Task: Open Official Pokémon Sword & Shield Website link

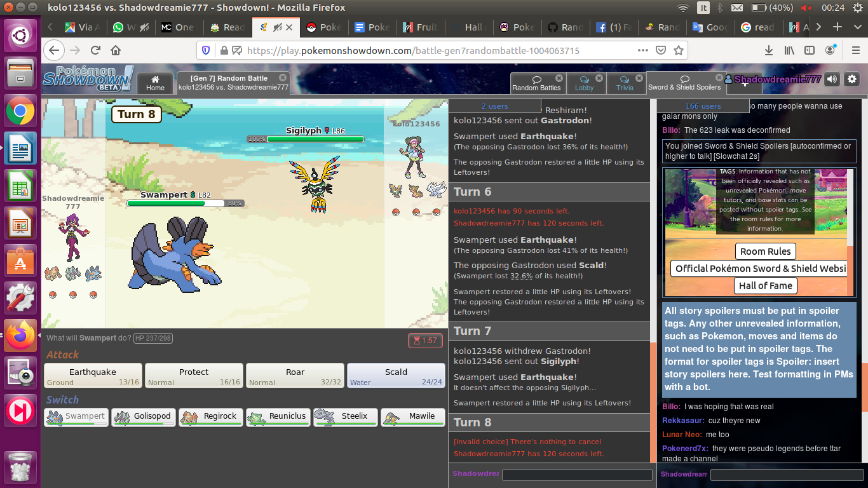Action: click(759, 268)
